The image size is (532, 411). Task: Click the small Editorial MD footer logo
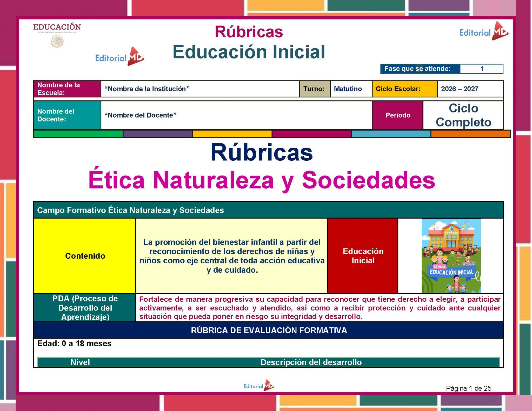(x=258, y=386)
